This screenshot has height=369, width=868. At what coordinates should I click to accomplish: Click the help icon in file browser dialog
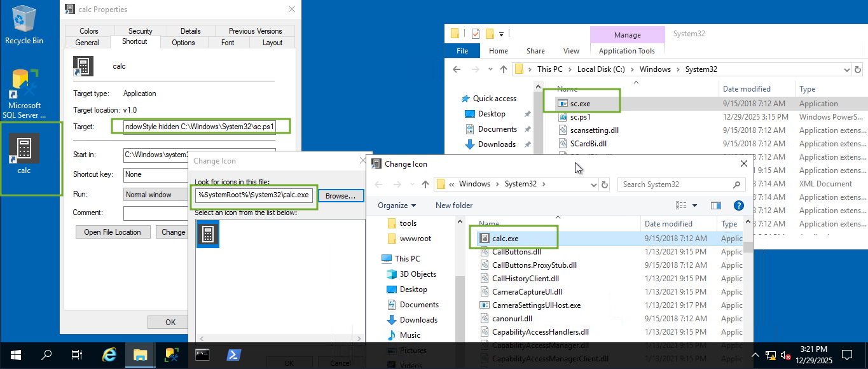tap(738, 205)
